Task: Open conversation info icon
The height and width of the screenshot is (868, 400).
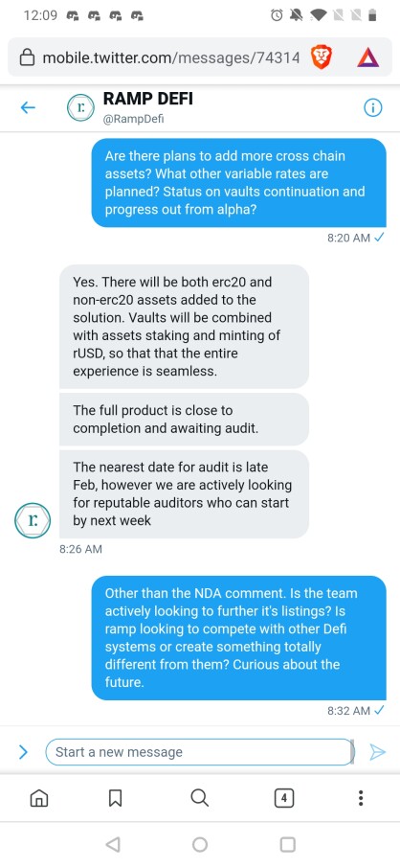Action: coord(373,108)
